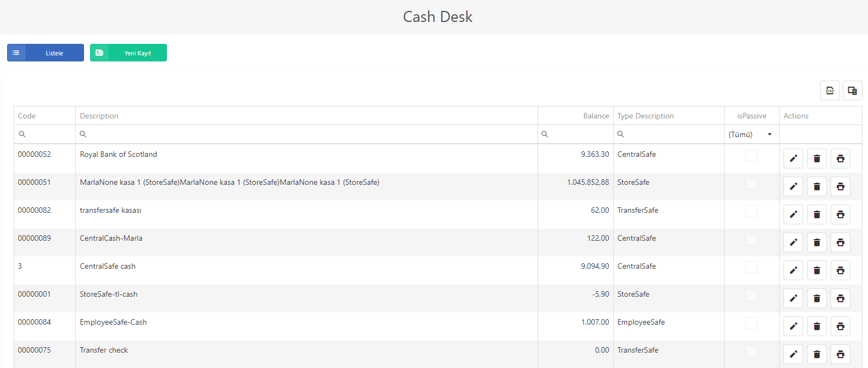Click the Yeni Kayıt button

128,53
